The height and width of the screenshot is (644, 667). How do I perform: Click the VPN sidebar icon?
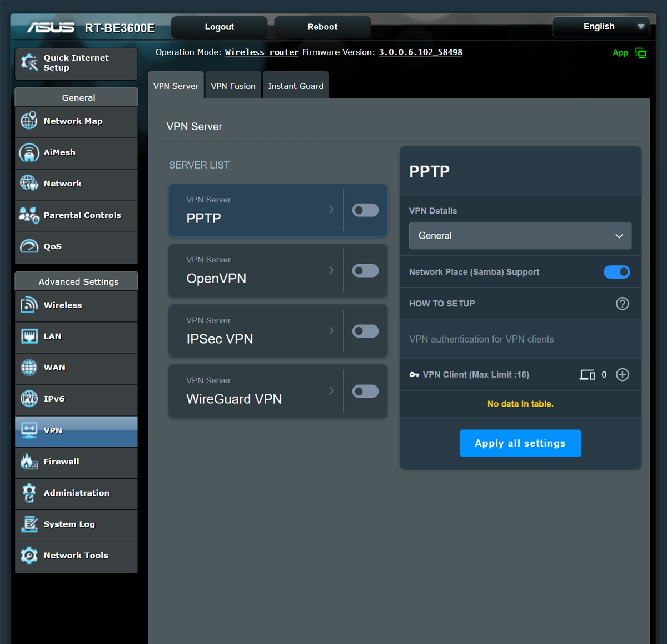coord(29,430)
